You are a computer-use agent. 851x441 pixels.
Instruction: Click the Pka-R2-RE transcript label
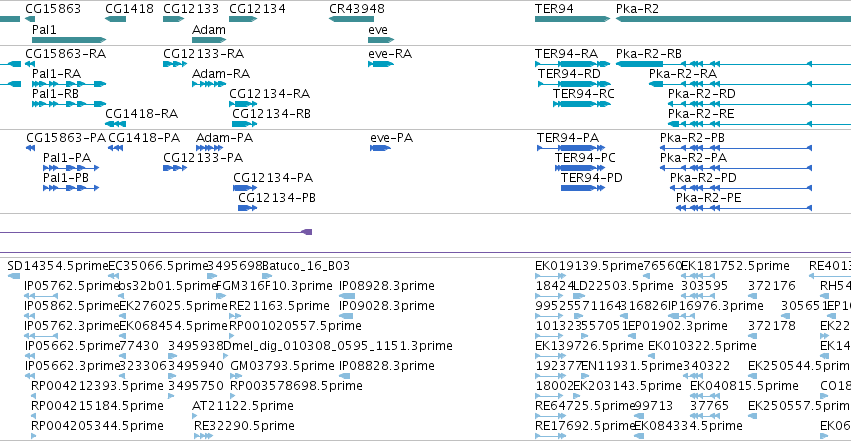701,114
